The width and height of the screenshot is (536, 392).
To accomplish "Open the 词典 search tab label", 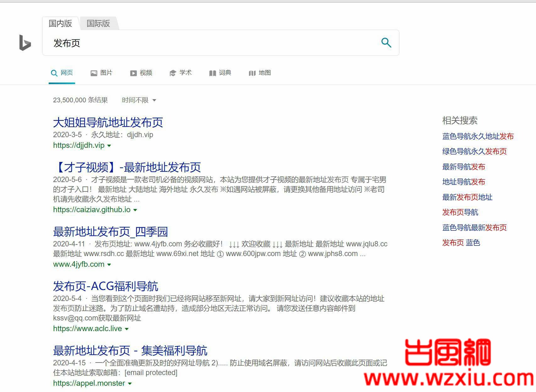I will [225, 73].
